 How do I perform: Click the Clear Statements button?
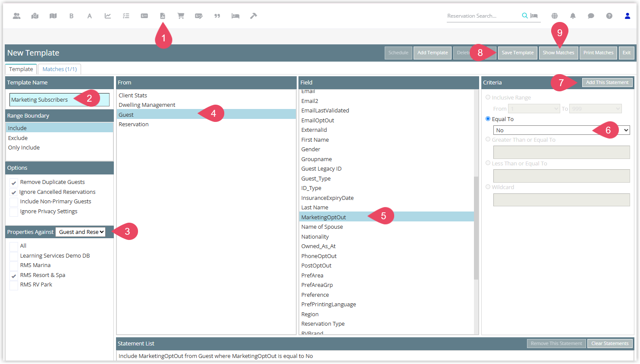click(610, 343)
